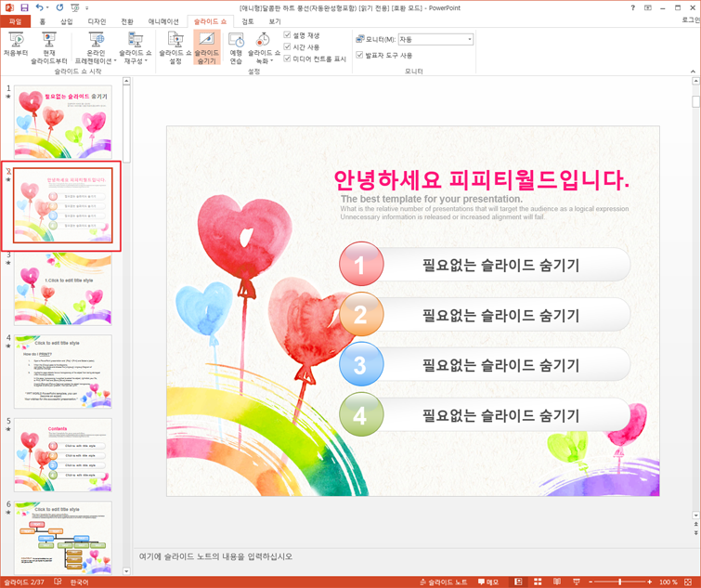
Task: Open slide show setup (슬라이드 쇼 설정)
Action: click(x=175, y=48)
